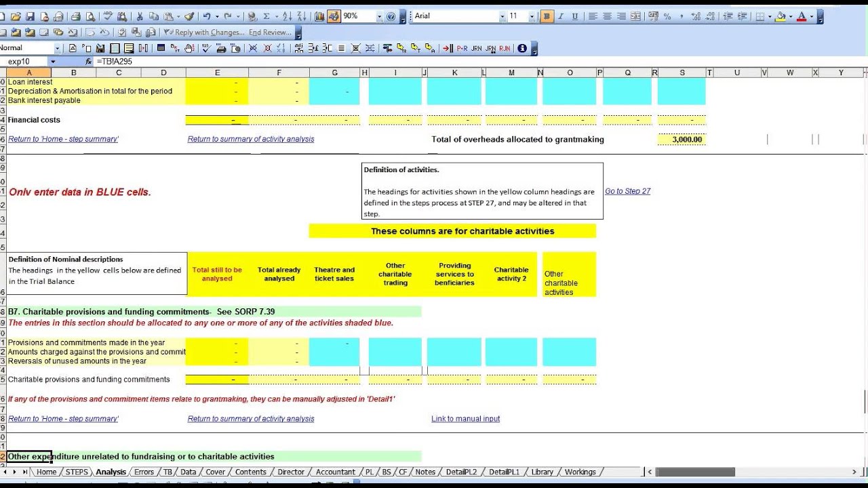Switch to the Home sheet tab

pyautogui.click(x=46, y=472)
